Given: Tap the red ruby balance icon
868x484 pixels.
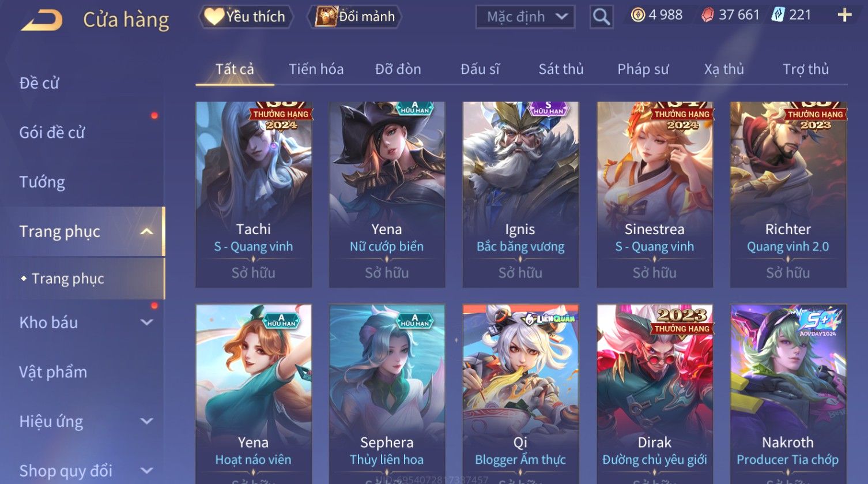Looking at the screenshot, I should click(x=707, y=15).
